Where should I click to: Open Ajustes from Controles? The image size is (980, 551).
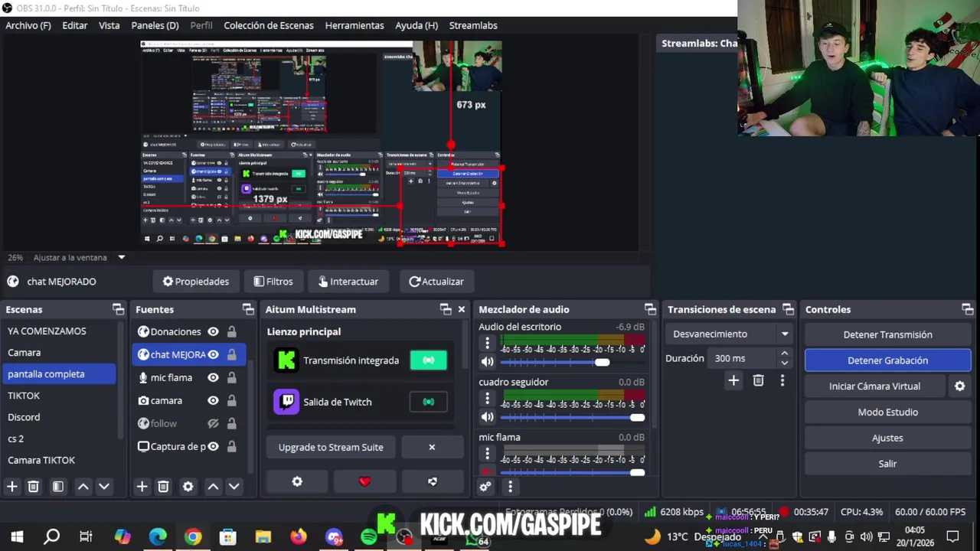[887, 438]
